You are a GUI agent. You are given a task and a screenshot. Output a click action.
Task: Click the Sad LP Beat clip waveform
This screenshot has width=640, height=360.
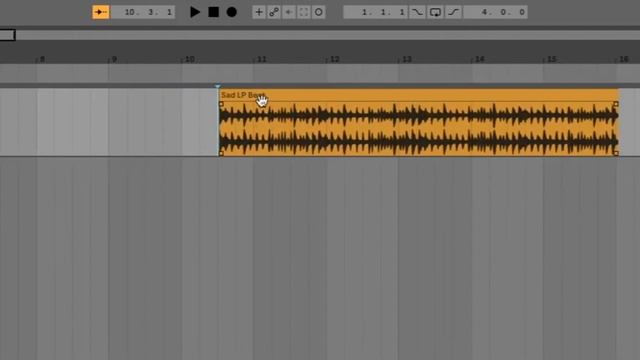coord(419,129)
